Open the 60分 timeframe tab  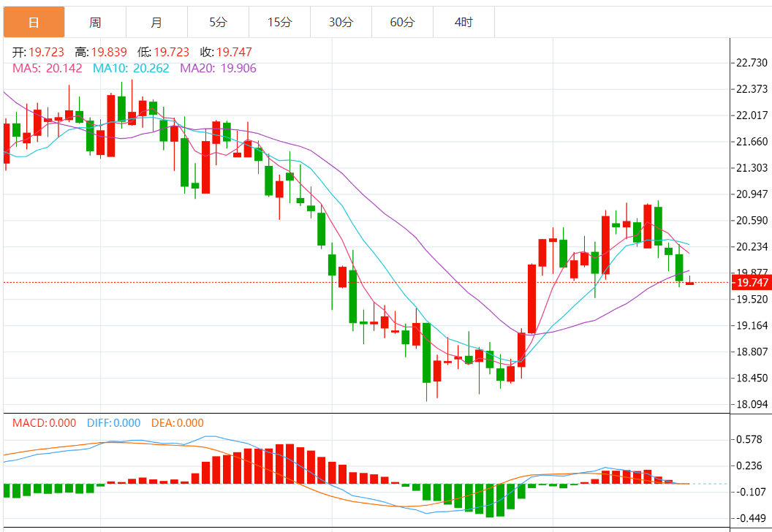click(x=402, y=22)
